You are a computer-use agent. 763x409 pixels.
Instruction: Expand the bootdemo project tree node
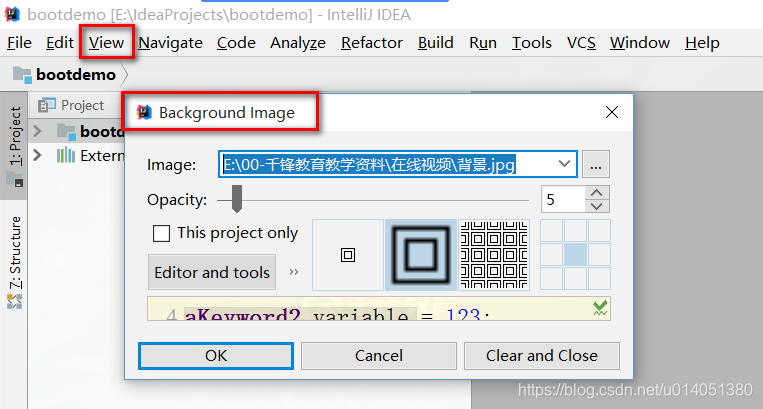[x=37, y=131]
